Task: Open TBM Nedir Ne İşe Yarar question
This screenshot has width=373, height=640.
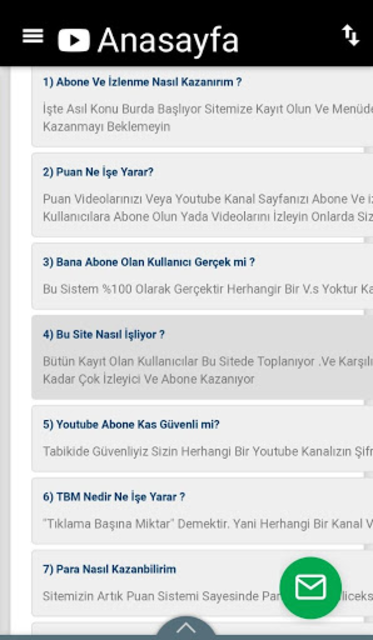Action: (x=114, y=497)
